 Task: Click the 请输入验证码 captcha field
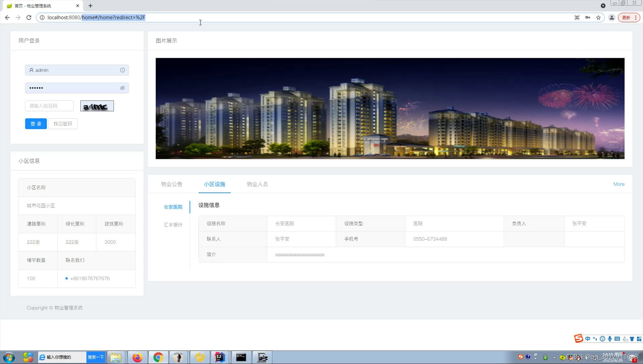49,106
